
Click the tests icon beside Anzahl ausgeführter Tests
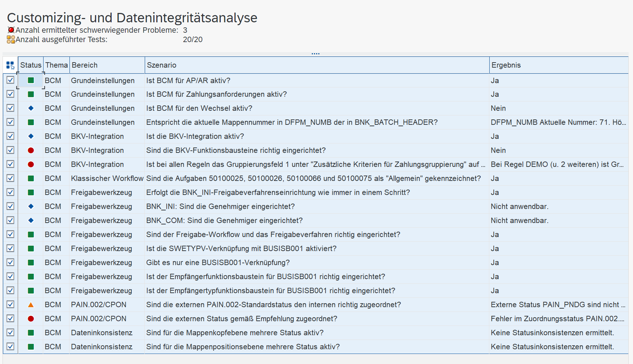tap(11, 40)
